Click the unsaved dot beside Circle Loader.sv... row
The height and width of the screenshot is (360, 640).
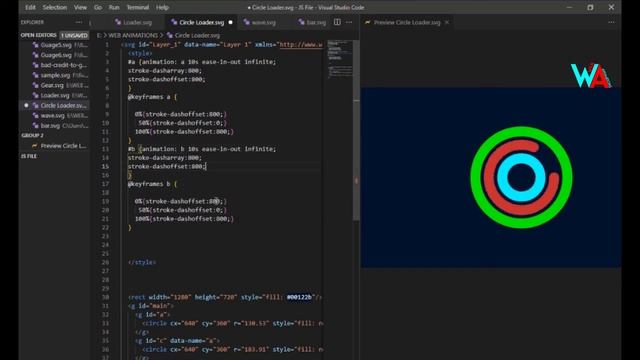tap(26, 105)
